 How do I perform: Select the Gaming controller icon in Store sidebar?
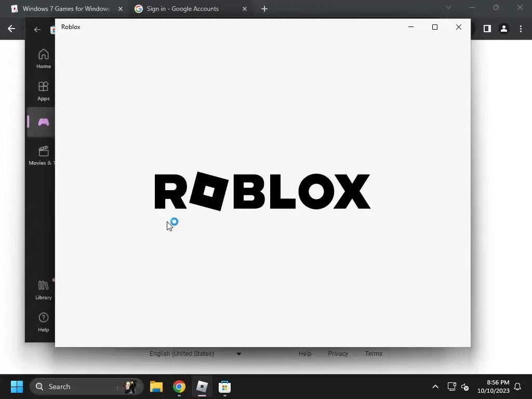43,122
